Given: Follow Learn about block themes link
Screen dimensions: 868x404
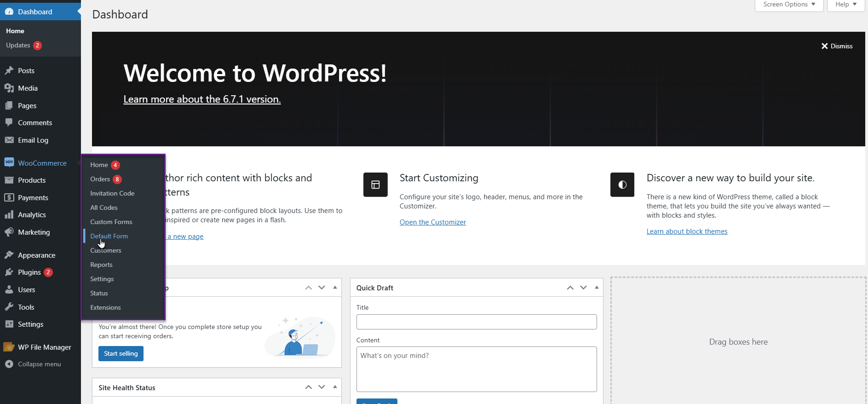Looking at the screenshot, I should coord(687,231).
